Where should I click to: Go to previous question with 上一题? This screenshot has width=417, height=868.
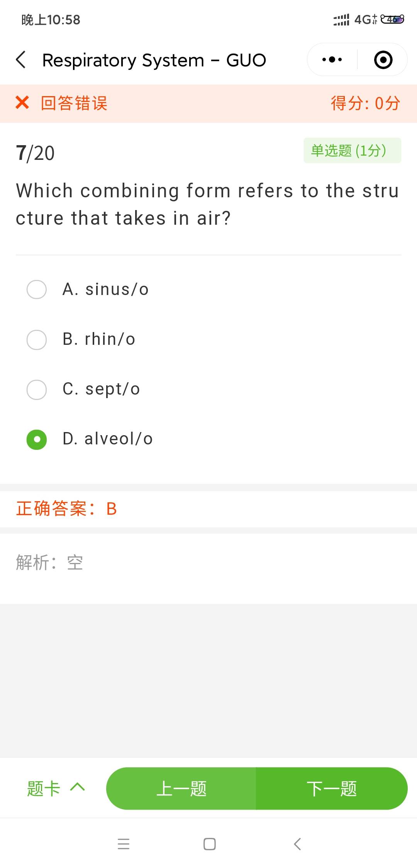tap(181, 788)
